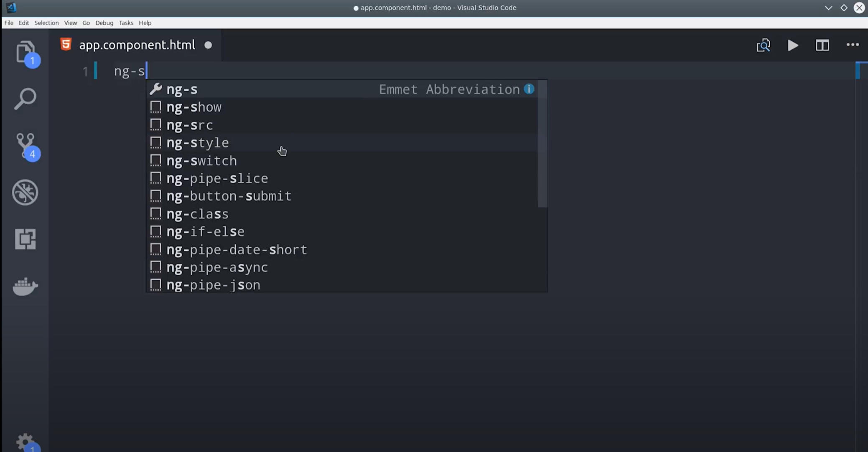Open the Tasks menu
This screenshot has height=452, width=868.
[x=126, y=23]
